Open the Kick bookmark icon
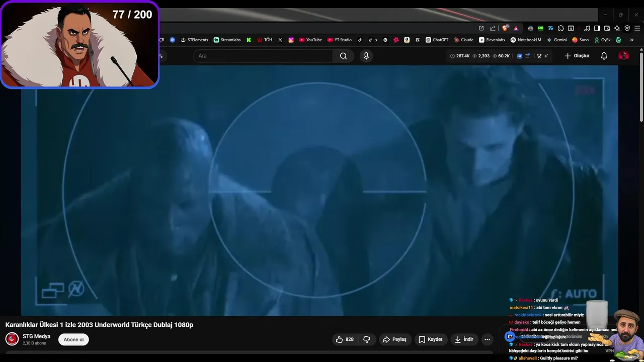 coord(249,40)
